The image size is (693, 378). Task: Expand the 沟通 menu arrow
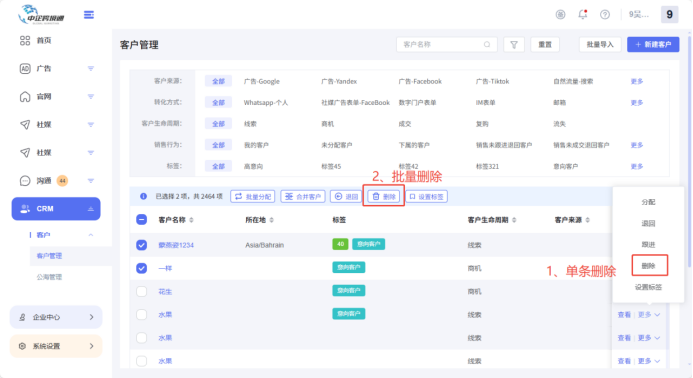[91, 181]
